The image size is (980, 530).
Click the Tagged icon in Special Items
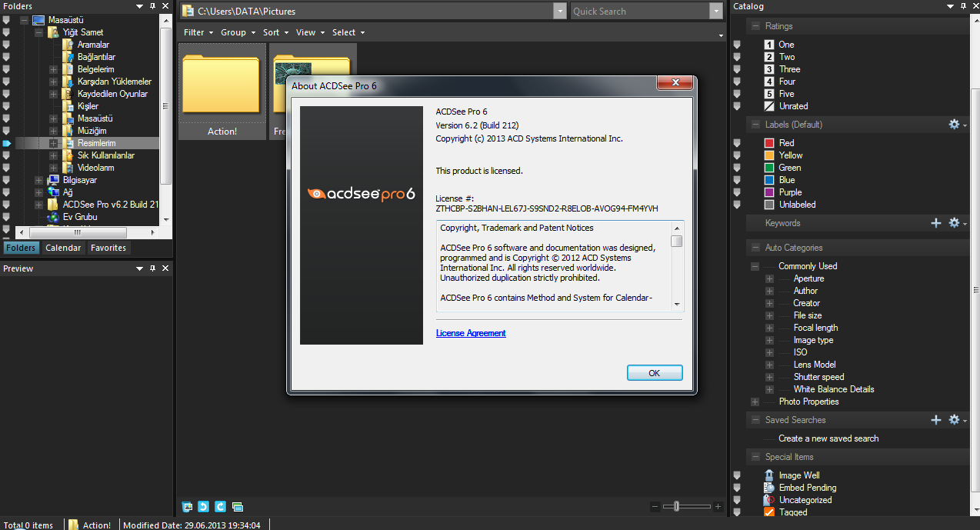coord(768,512)
